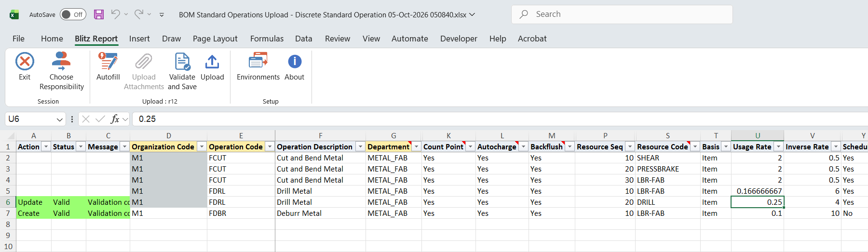Switch to Insert tab
The image size is (868, 252).
click(x=139, y=39)
